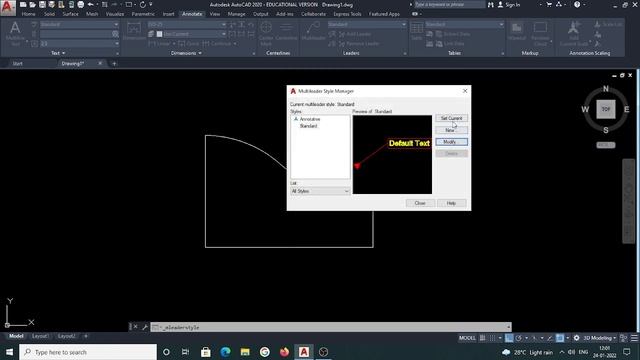
Task: Click the Undo arrow icon
Action: point(91,4)
